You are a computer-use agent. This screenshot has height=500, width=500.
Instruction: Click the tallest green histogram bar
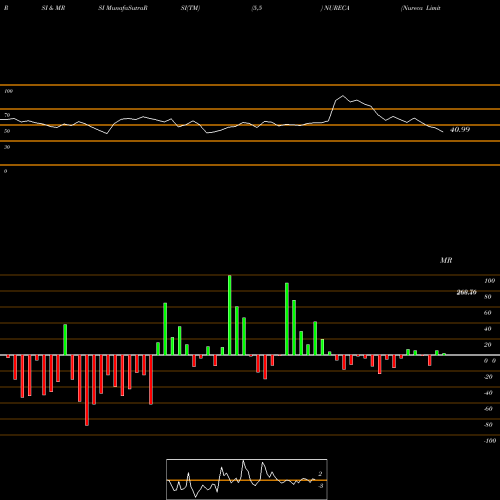pos(230,315)
